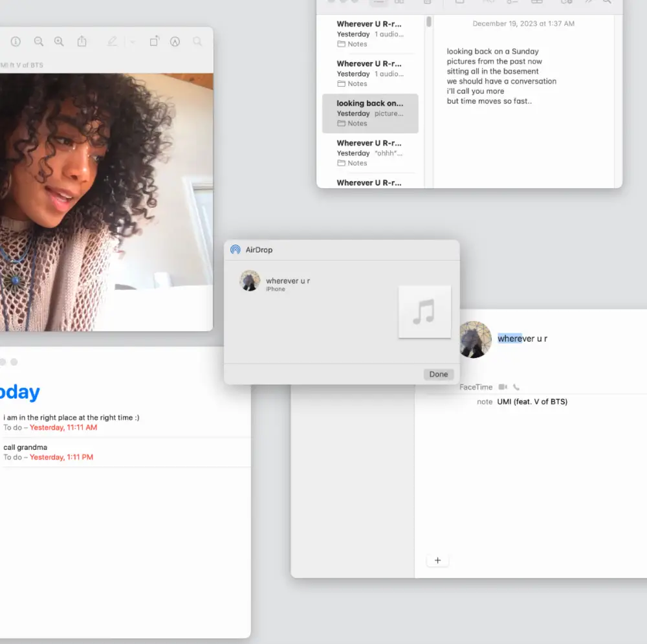Zoom out on the Preview image
647x644 pixels.
(39, 41)
